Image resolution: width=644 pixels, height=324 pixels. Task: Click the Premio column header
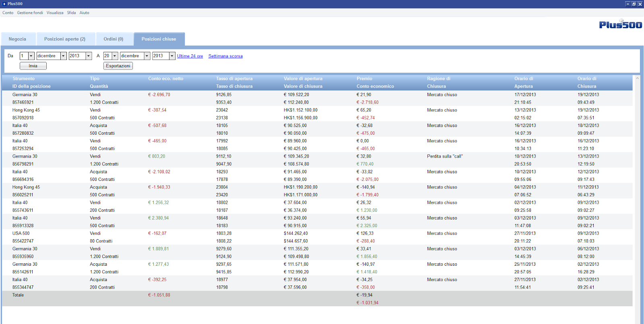(364, 79)
